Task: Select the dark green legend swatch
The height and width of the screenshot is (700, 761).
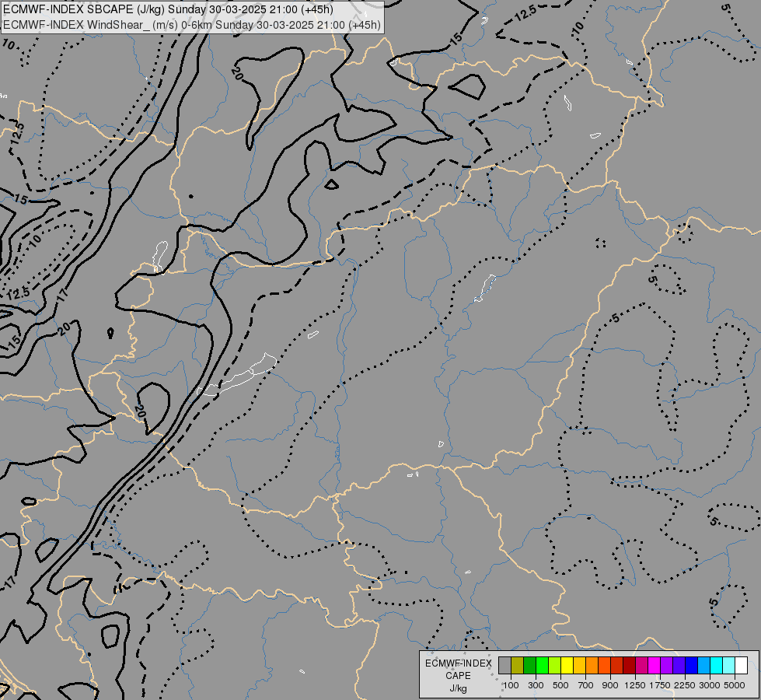Action: point(530,666)
